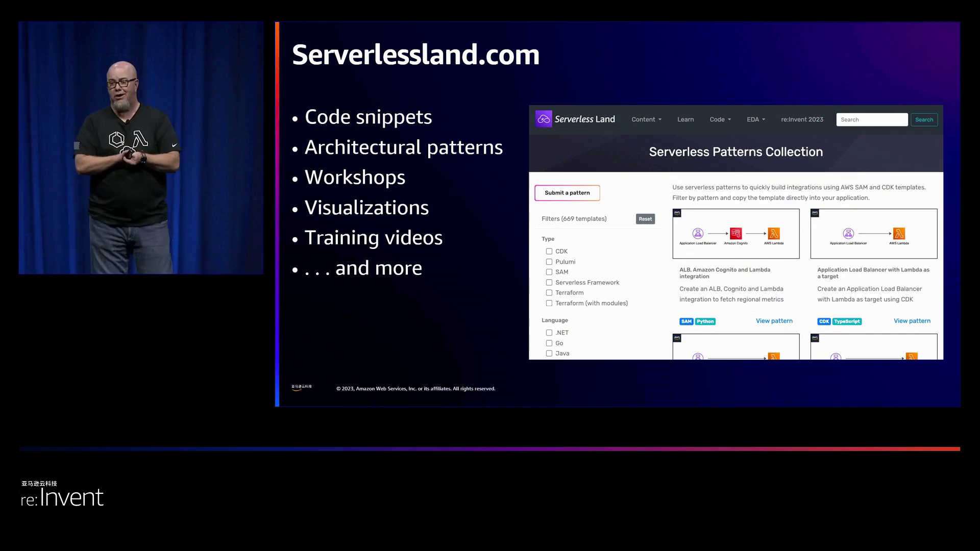This screenshot has width=980, height=551.
Task: Click inside the Search input field
Action: 871,119
